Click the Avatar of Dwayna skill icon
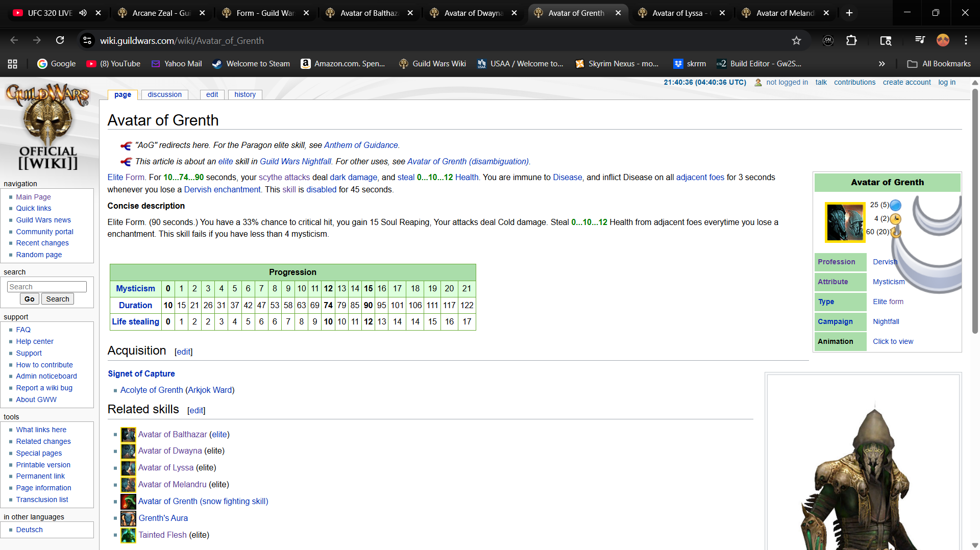Screen dimensions: 980x550 pyautogui.click(x=128, y=451)
